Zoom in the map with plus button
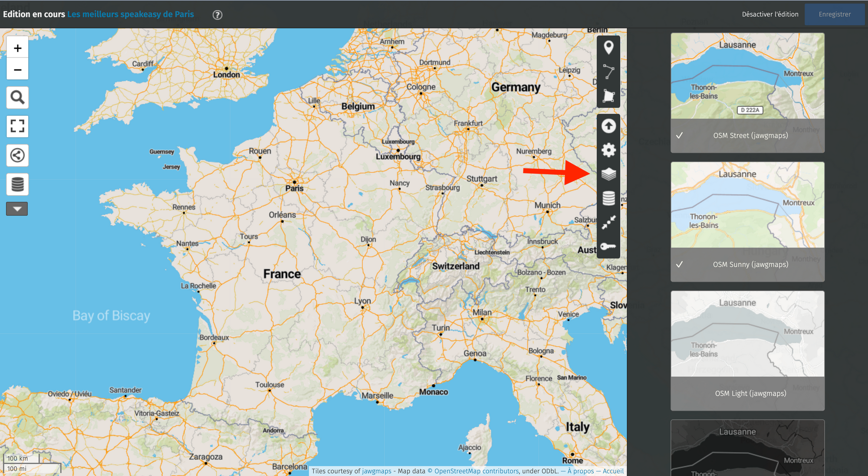Image resolution: width=868 pixels, height=476 pixels. click(x=17, y=48)
